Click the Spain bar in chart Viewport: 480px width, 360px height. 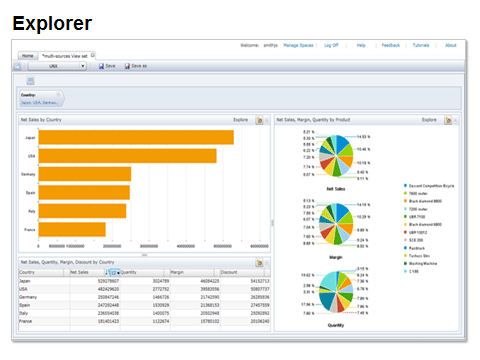click(x=84, y=192)
